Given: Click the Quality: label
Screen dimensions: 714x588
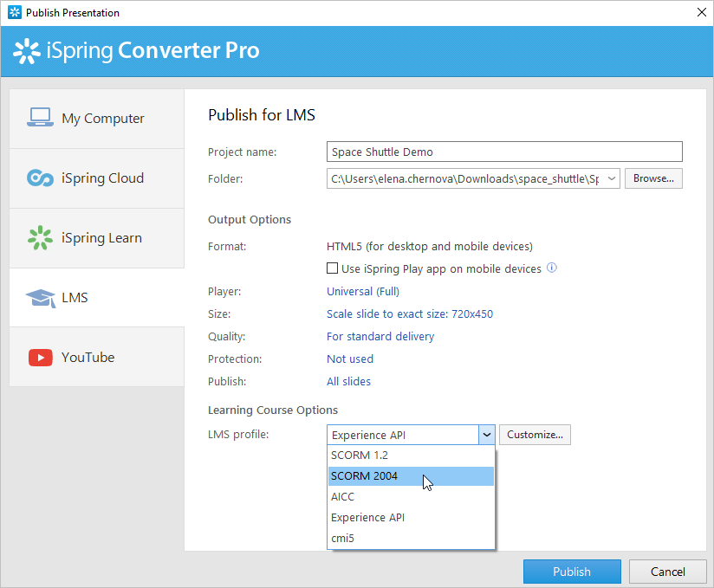Looking at the screenshot, I should 227,336.
